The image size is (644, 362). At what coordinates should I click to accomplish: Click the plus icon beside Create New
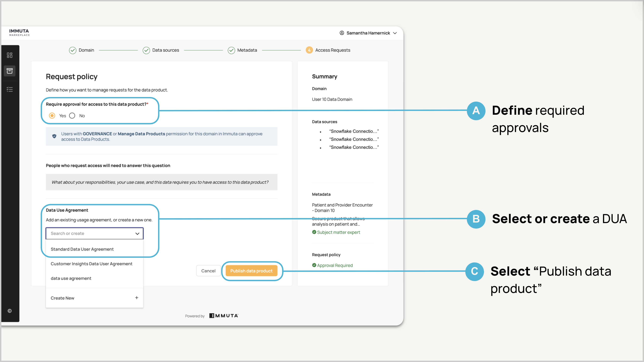[x=137, y=298]
